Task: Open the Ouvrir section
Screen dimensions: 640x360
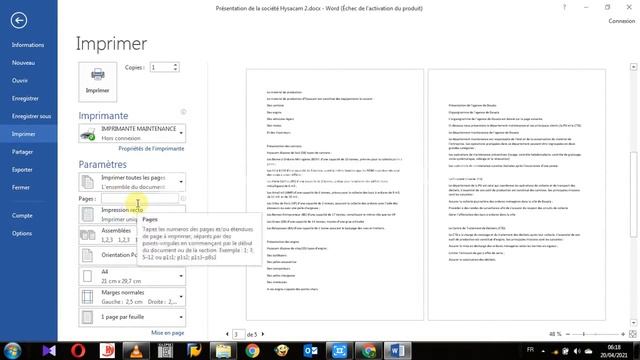Action: point(20,80)
